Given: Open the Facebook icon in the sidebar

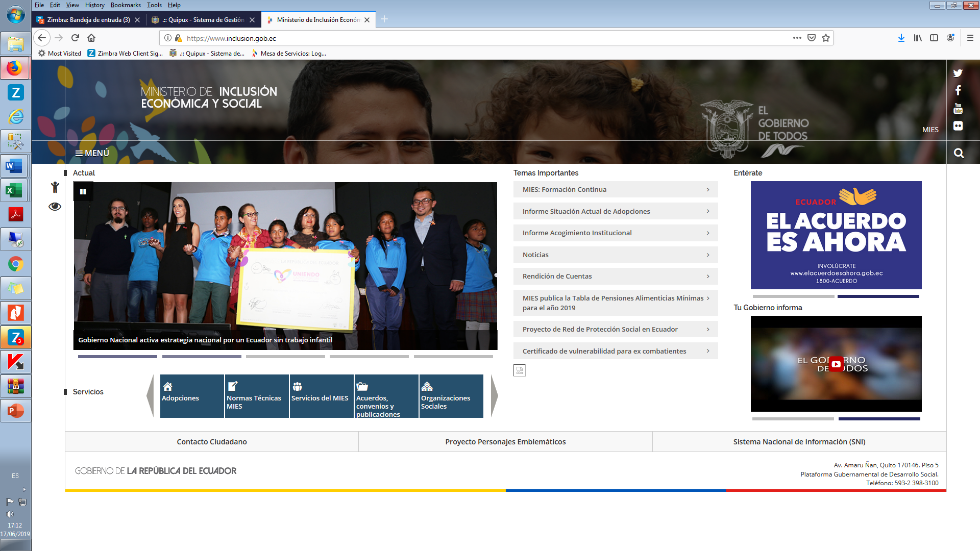Looking at the screenshot, I should click(x=958, y=90).
